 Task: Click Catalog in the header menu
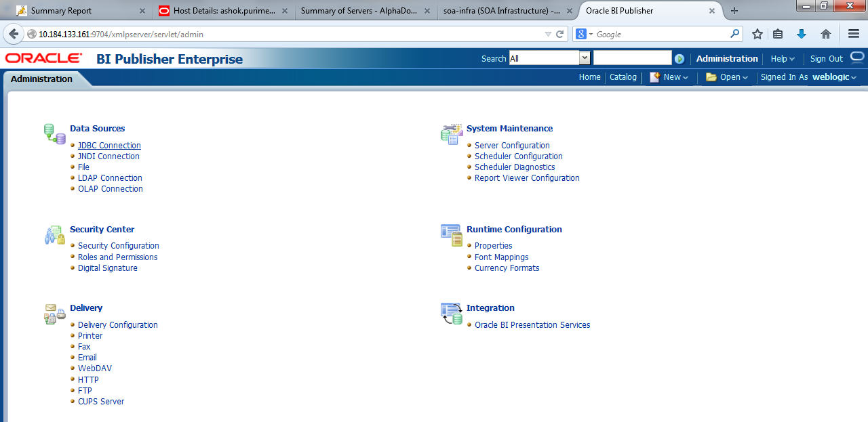click(x=623, y=77)
